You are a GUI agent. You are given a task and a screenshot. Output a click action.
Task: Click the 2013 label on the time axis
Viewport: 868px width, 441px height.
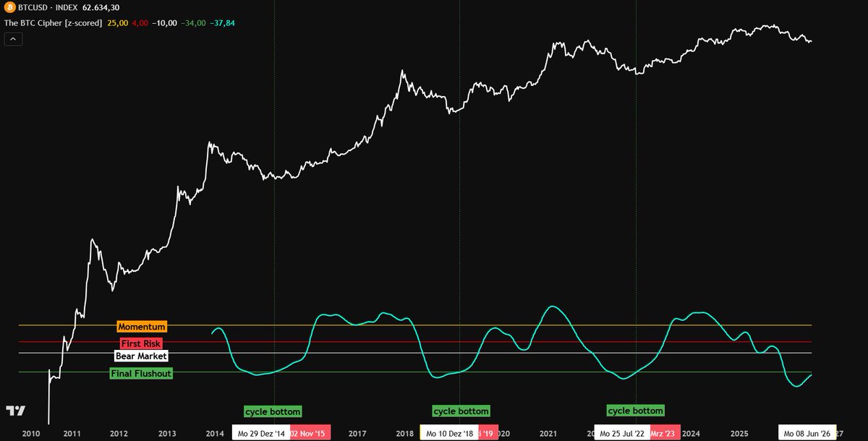[x=166, y=434]
